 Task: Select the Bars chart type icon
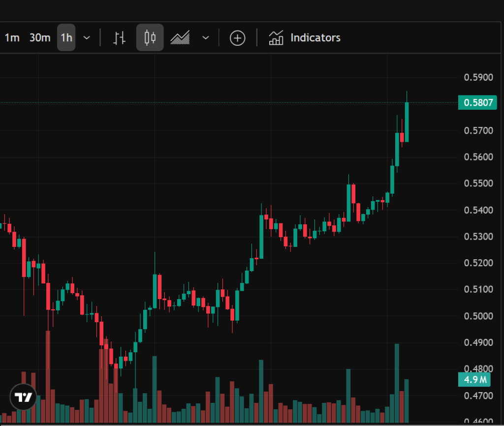[120, 38]
